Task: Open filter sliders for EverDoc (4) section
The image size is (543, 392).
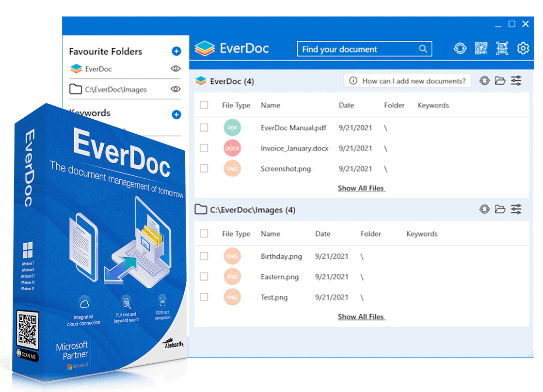Action: (516, 80)
